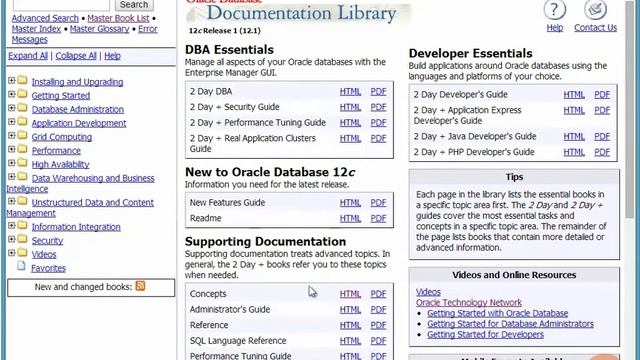Image resolution: width=640 pixels, height=360 pixels.
Task: Open 2 Day + PHP Developer's Guide PDF
Action: [602, 152]
